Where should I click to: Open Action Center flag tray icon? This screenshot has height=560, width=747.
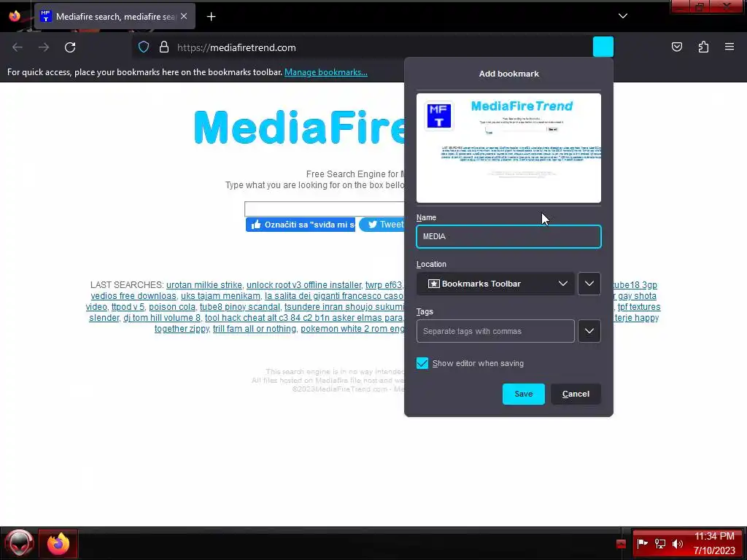tap(642, 543)
